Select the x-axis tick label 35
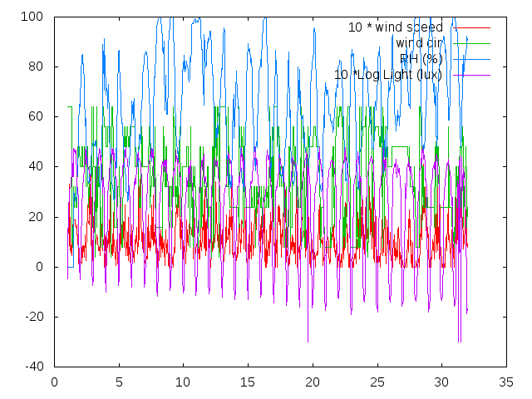 point(505,382)
